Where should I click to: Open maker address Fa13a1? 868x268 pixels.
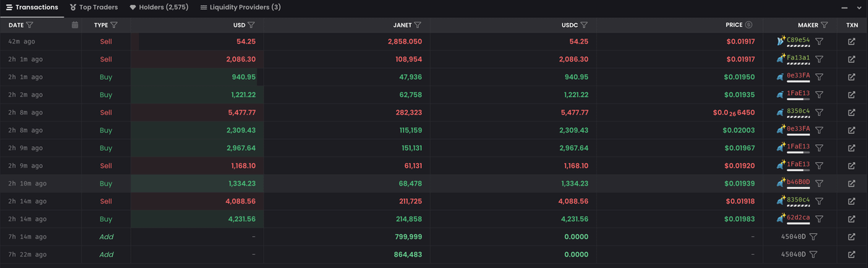click(798, 57)
